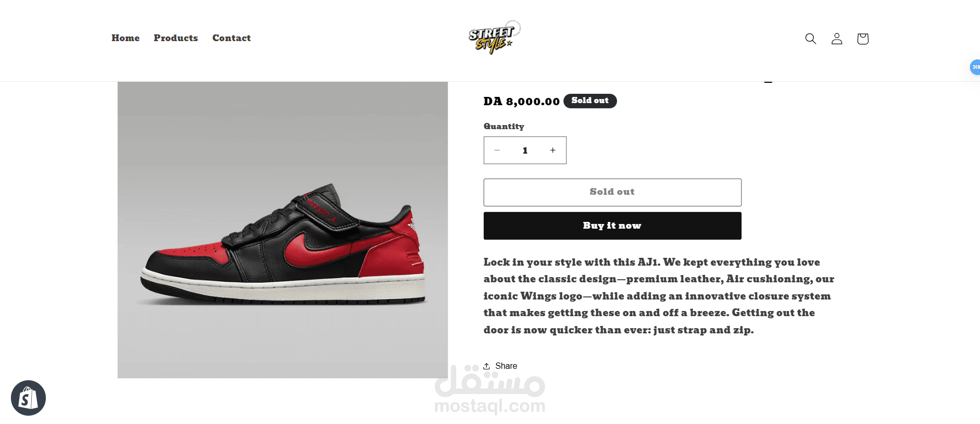
Task: Click the Share link text
Action: point(506,366)
